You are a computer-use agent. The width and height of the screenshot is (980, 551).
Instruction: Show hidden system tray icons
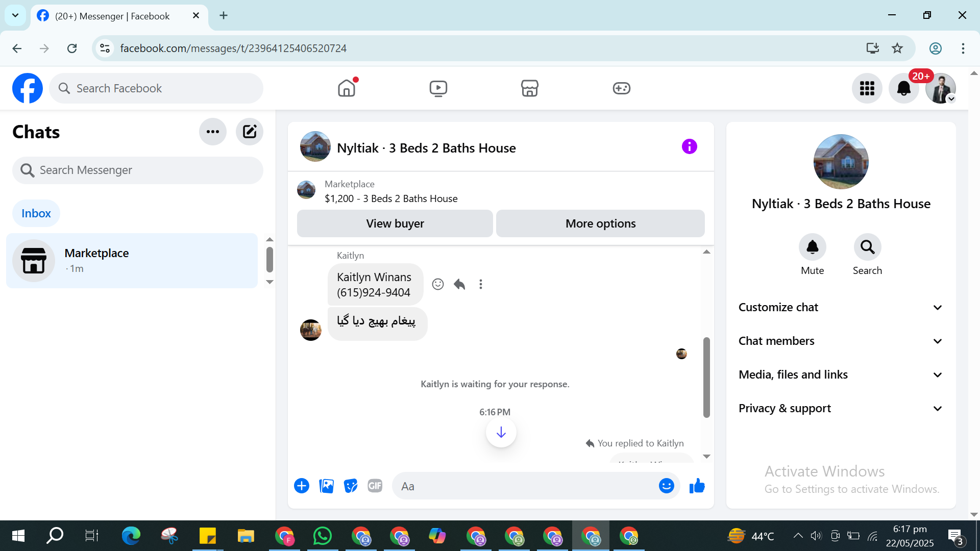[x=798, y=536]
